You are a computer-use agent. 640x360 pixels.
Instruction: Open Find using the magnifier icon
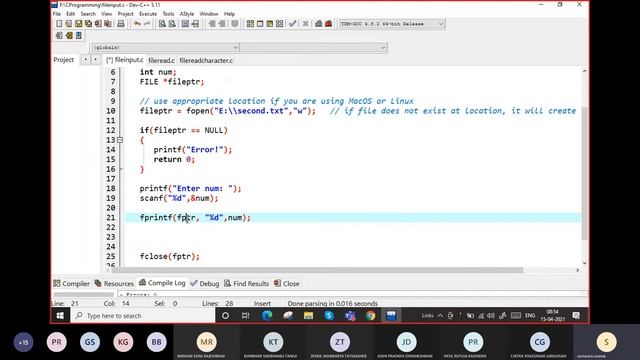pos(162,24)
